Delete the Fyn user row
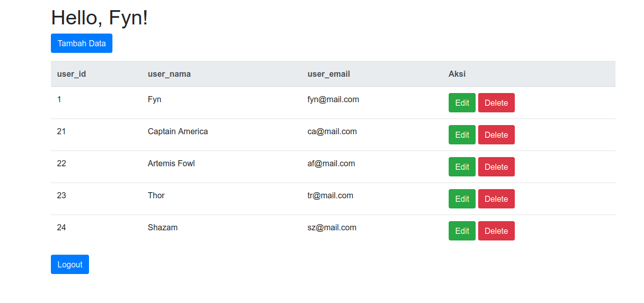Screen dimensions: 644x303 [496, 103]
